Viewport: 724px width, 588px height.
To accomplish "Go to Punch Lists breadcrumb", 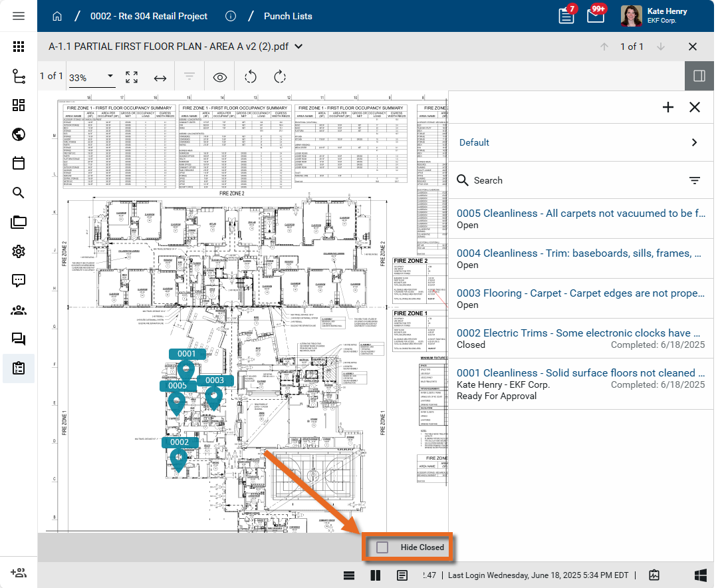I will tap(288, 16).
